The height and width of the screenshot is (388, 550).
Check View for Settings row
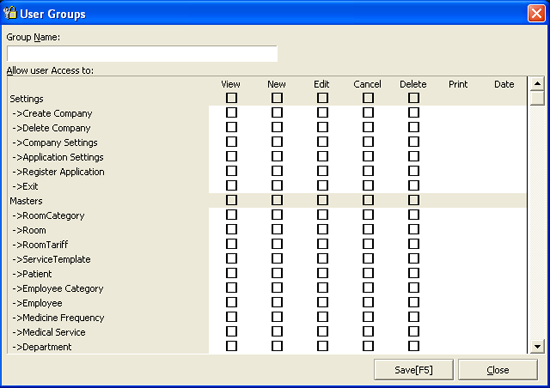232,98
